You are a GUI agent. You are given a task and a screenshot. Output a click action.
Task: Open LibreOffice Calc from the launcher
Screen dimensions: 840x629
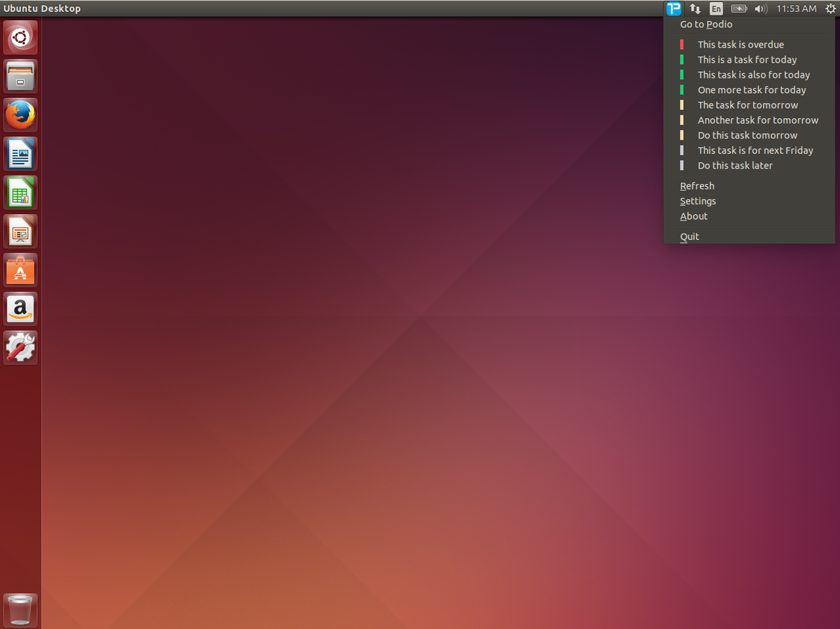point(20,192)
